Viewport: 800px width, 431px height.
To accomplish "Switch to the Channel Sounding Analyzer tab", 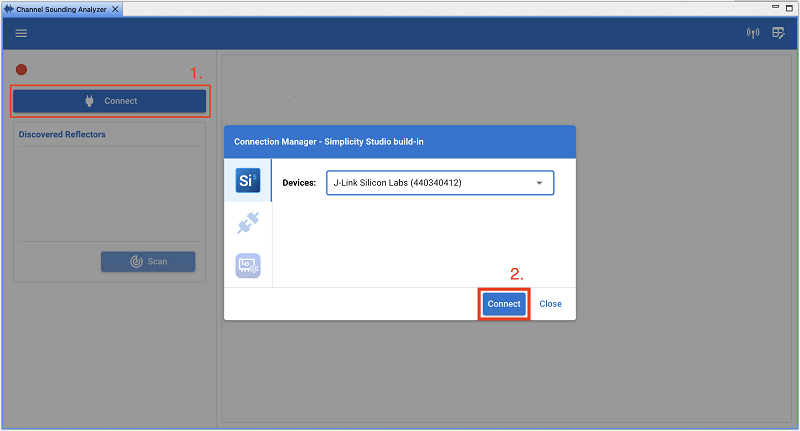I will (x=60, y=8).
